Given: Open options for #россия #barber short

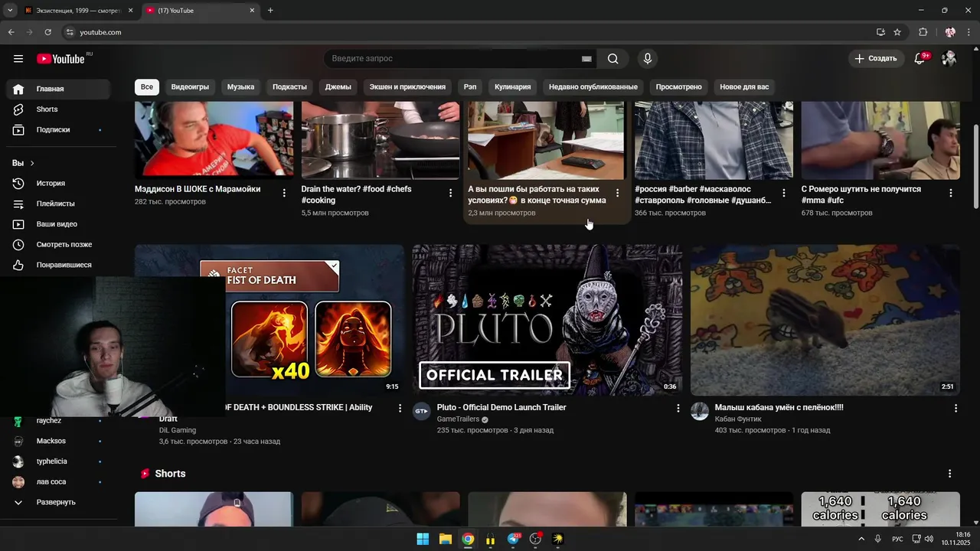Looking at the screenshot, I should (x=784, y=193).
